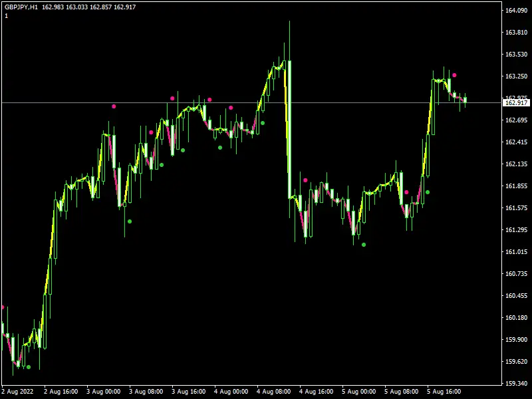Click the 3 Aug 16:00 time label
The width and height of the screenshot is (532, 399).
pyautogui.click(x=189, y=392)
